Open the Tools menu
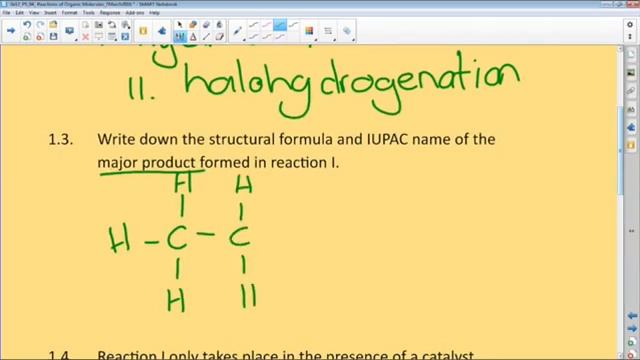The image size is (640, 360). (88, 13)
